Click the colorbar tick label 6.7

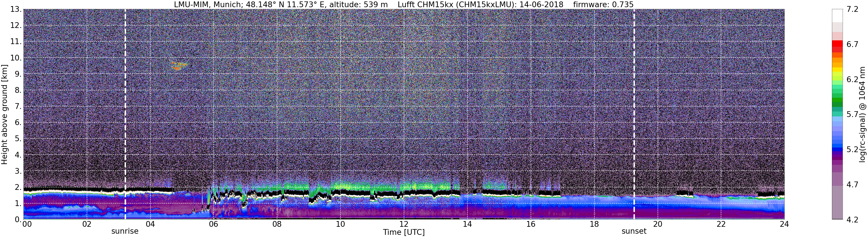[x=852, y=44]
